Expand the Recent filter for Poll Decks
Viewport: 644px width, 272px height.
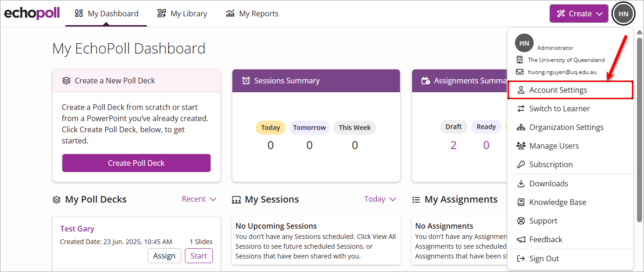(199, 199)
